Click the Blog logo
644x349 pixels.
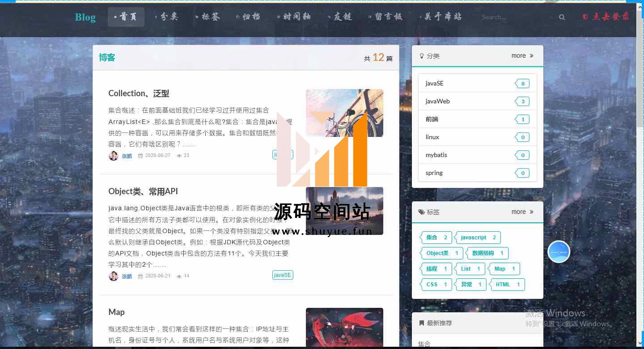(x=85, y=17)
